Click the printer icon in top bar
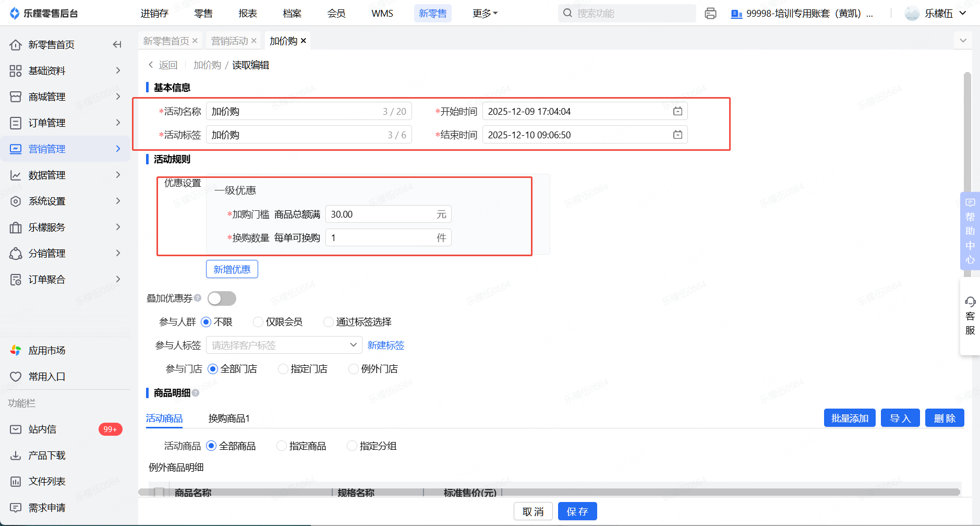This screenshot has height=526, width=980. tap(710, 14)
